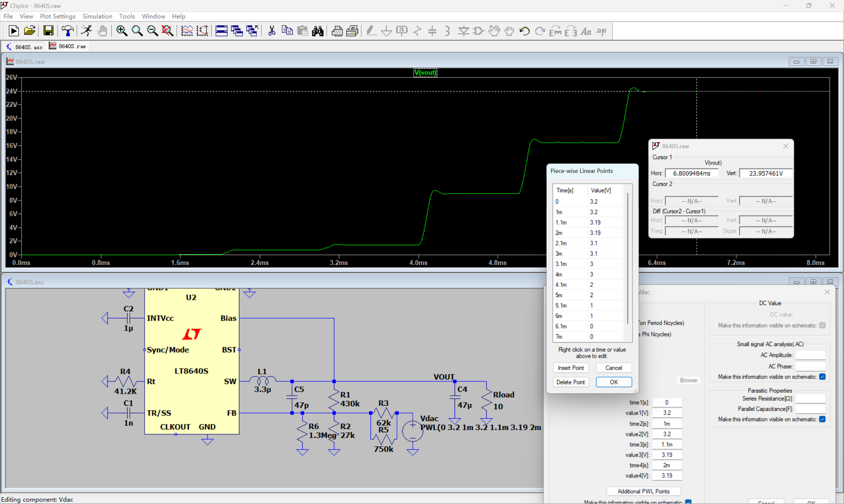
Task: Click the Paste clipboard icon
Action: click(x=302, y=31)
